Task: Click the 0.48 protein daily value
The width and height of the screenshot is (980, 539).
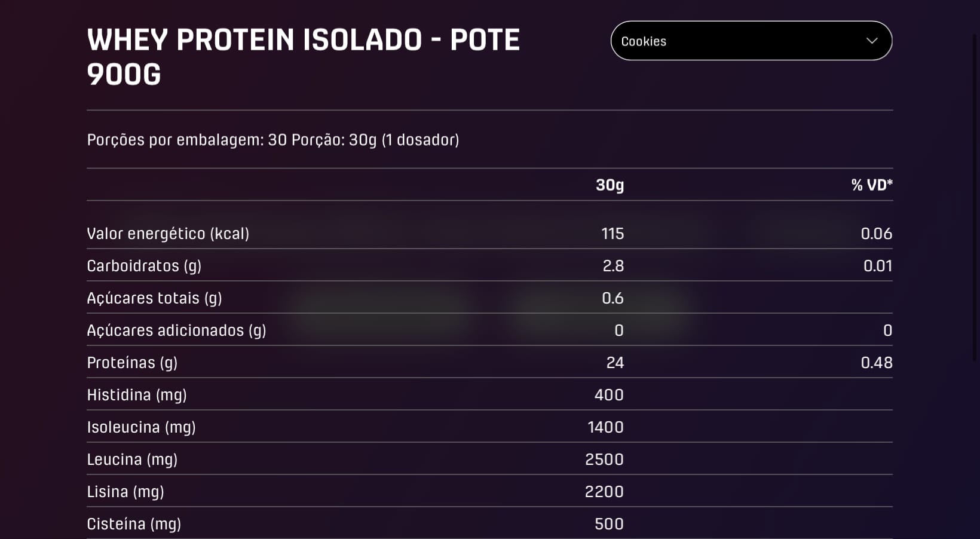Action: point(876,362)
